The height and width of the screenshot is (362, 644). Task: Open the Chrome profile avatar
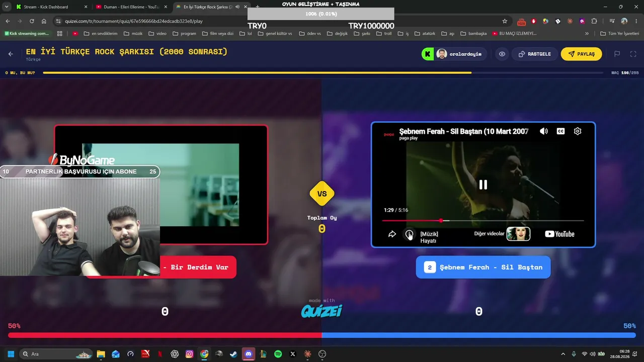click(x=624, y=21)
